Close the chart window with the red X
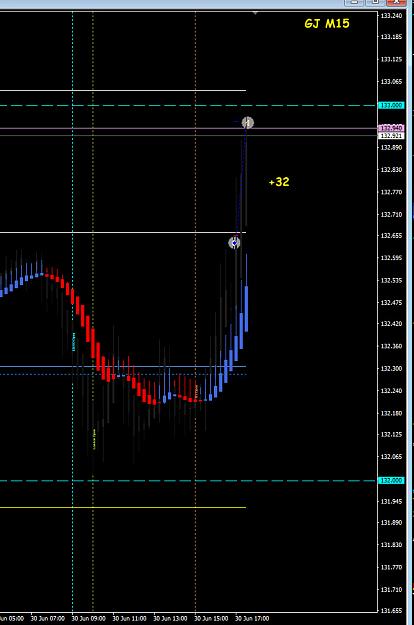The image size is (414, 625). pos(396,2)
